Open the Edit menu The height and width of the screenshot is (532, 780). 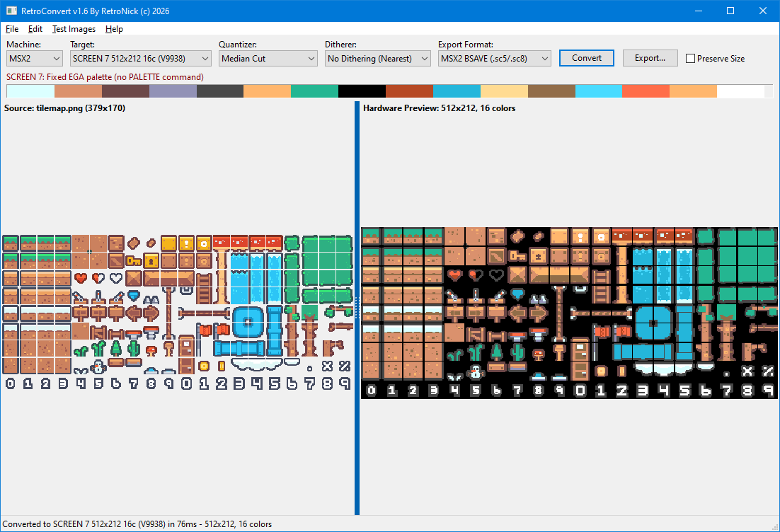click(35, 29)
